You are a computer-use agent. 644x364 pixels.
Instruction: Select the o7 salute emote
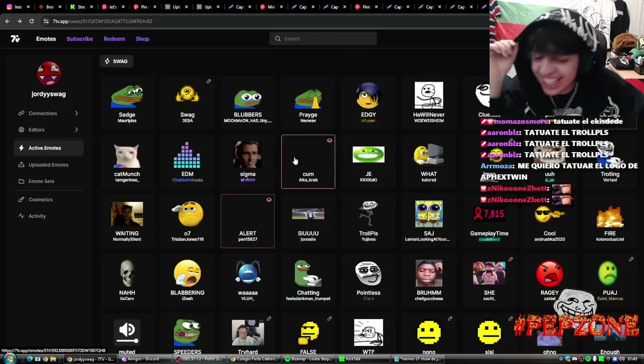click(x=187, y=221)
